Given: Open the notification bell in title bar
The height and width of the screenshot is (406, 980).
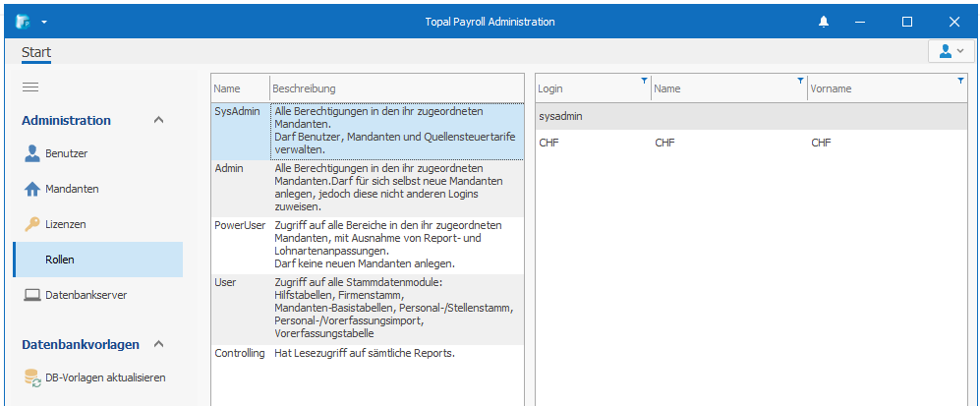Looking at the screenshot, I should click(824, 22).
